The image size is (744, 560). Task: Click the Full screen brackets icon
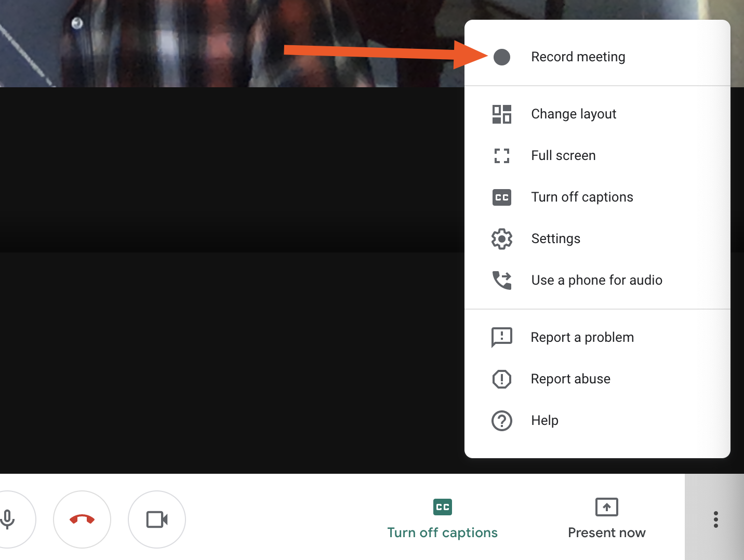[x=501, y=156]
